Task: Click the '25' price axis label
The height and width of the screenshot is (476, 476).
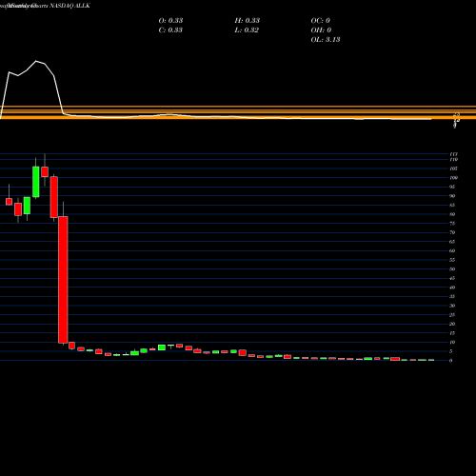Action: [452, 315]
